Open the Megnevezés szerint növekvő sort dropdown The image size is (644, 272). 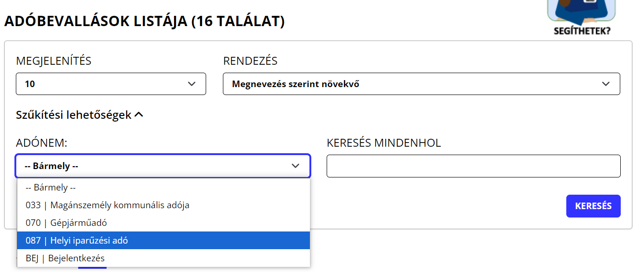tap(422, 84)
